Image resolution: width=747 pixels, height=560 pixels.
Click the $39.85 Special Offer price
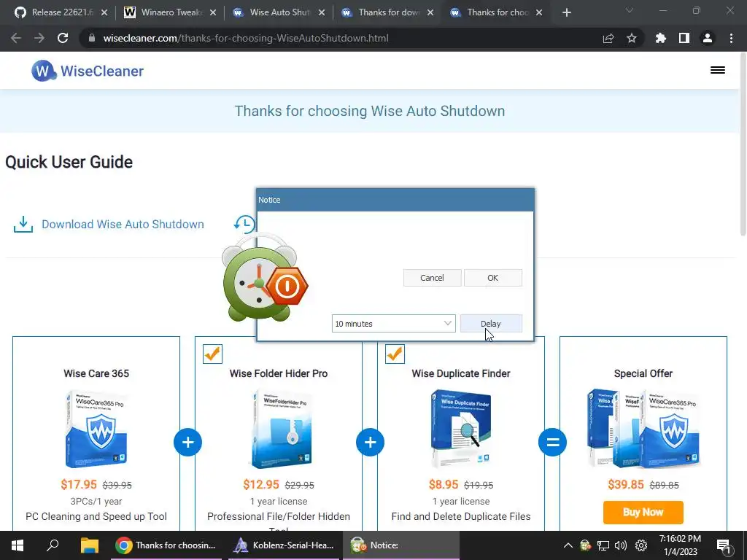[625, 484]
